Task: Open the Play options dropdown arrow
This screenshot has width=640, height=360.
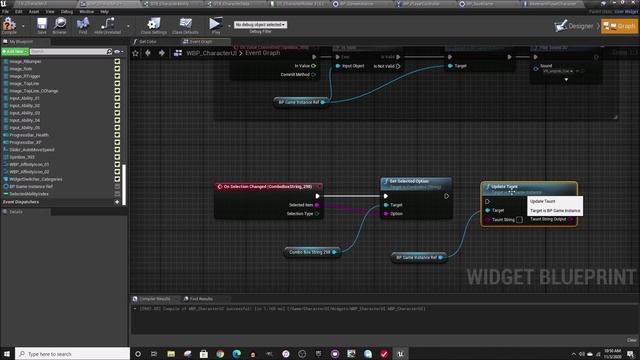Action: click(229, 26)
